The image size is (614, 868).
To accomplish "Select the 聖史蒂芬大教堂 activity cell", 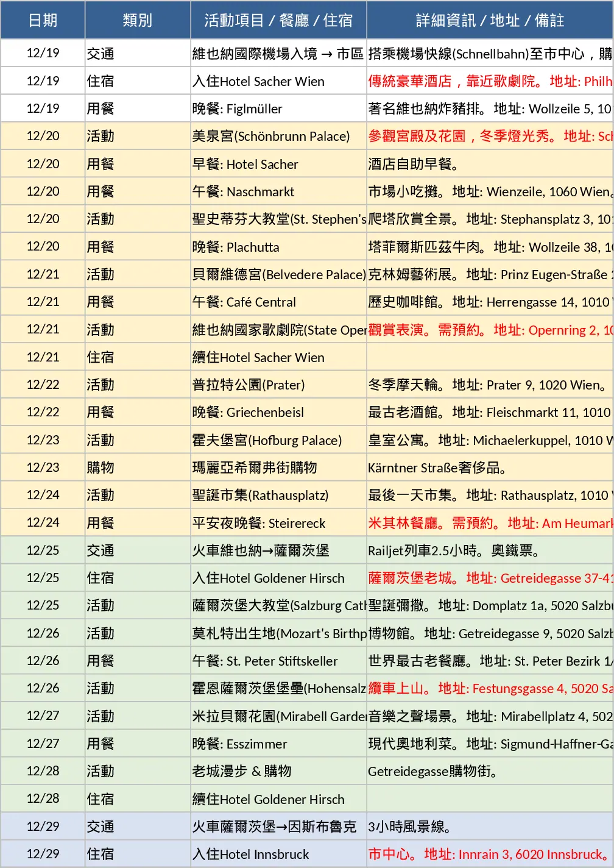I will coord(278,219).
